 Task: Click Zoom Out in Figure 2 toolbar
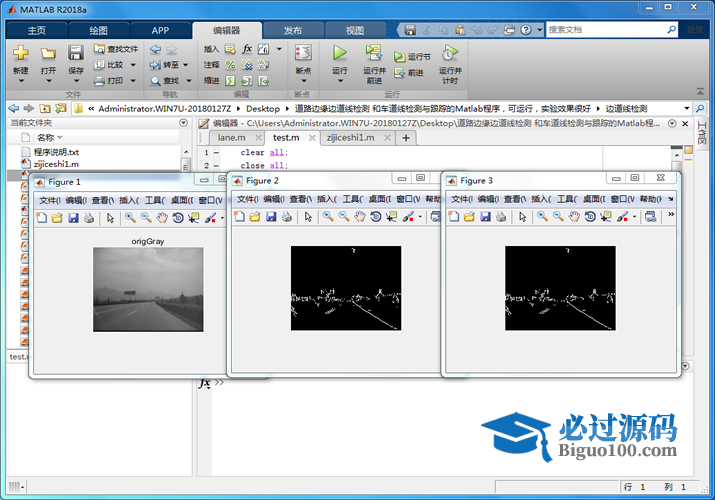click(344, 217)
